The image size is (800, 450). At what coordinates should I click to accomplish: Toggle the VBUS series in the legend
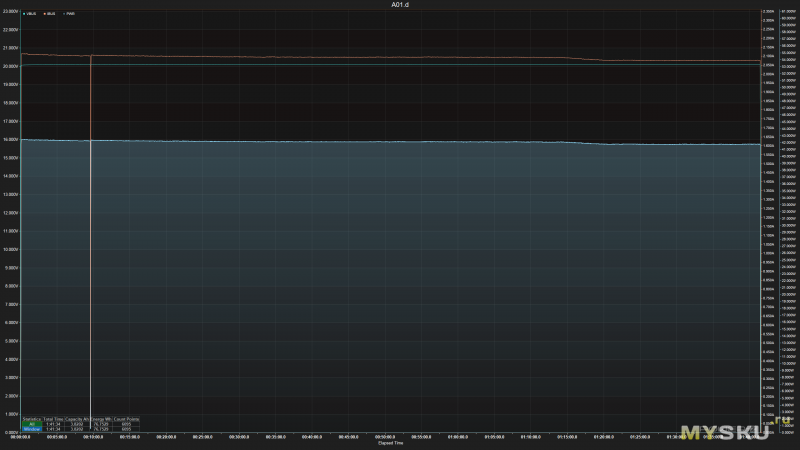point(30,14)
